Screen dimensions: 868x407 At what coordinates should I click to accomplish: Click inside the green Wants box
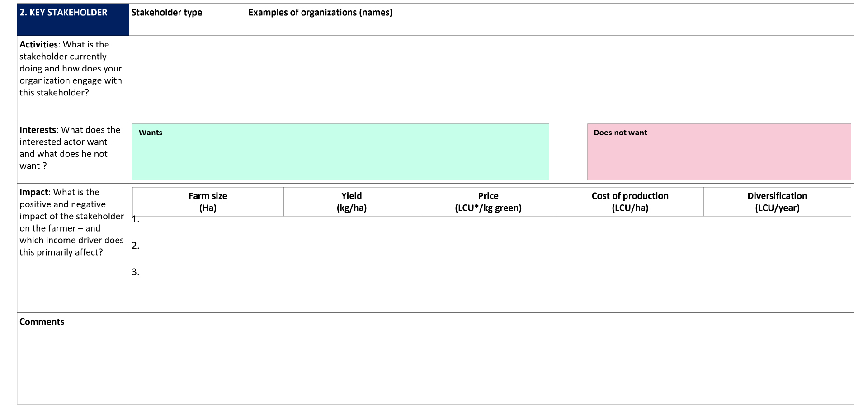coord(340,156)
